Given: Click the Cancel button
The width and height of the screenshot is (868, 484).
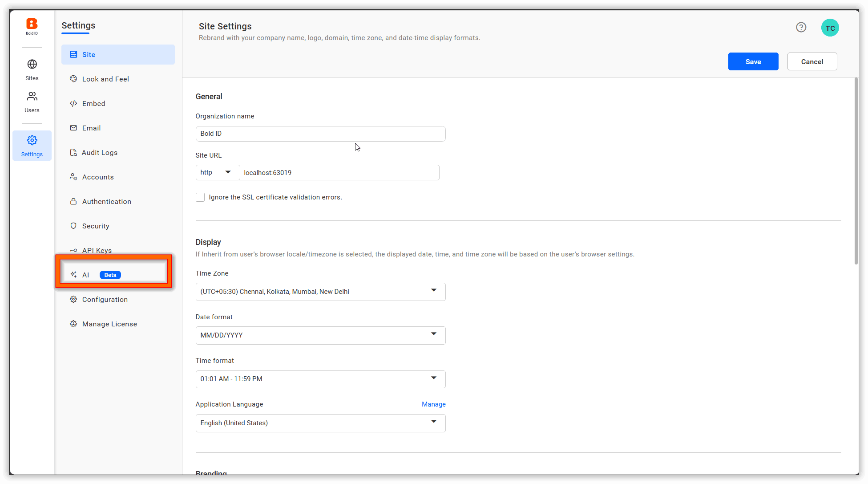Looking at the screenshot, I should click(x=812, y=61).
